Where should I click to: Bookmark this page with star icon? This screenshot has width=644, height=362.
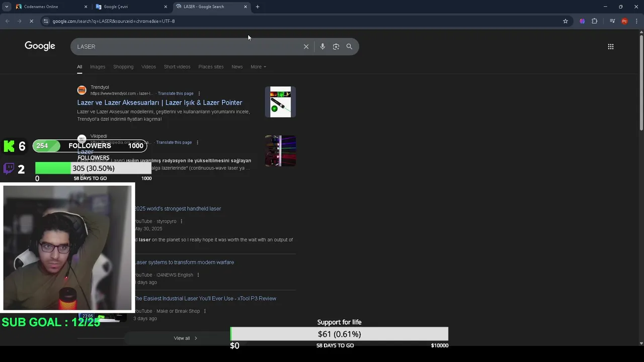pyautogui.click(x=566, y=21)
